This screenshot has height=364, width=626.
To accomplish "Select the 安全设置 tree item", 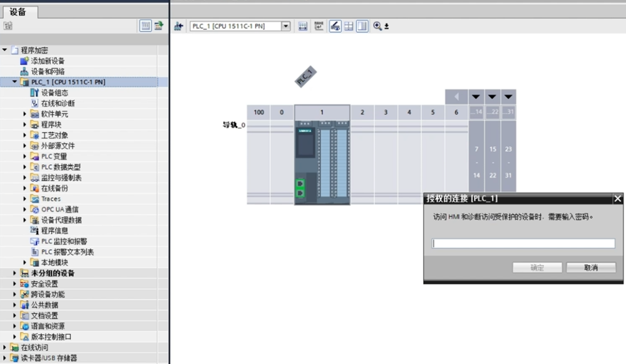I will click(x=44, y=284).
